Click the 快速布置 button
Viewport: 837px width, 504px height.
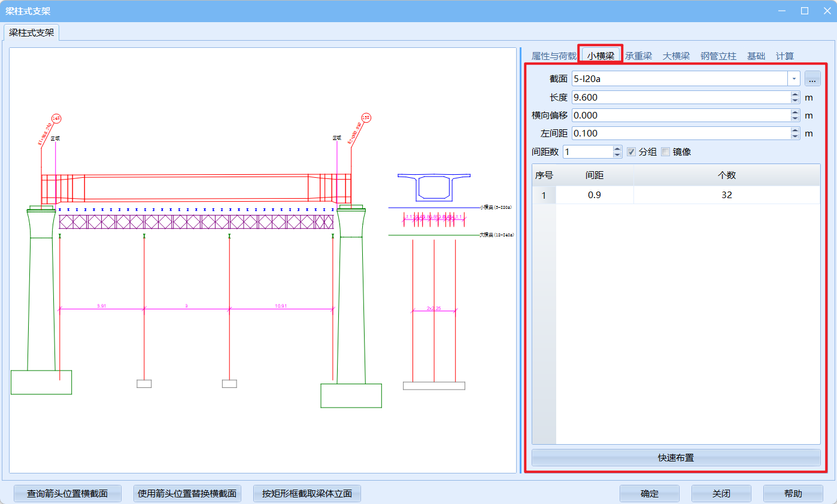[x=675, y=458]
